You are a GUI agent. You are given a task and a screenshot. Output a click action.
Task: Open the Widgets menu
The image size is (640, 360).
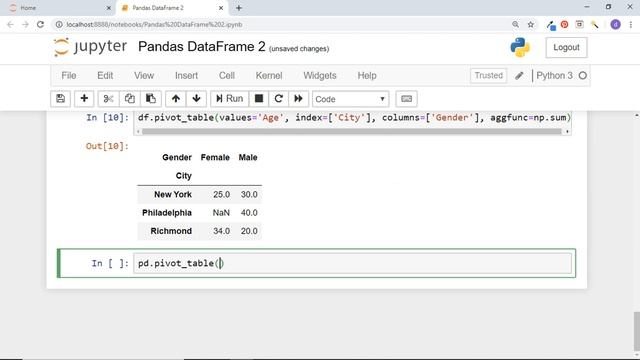tap(320, 76)
